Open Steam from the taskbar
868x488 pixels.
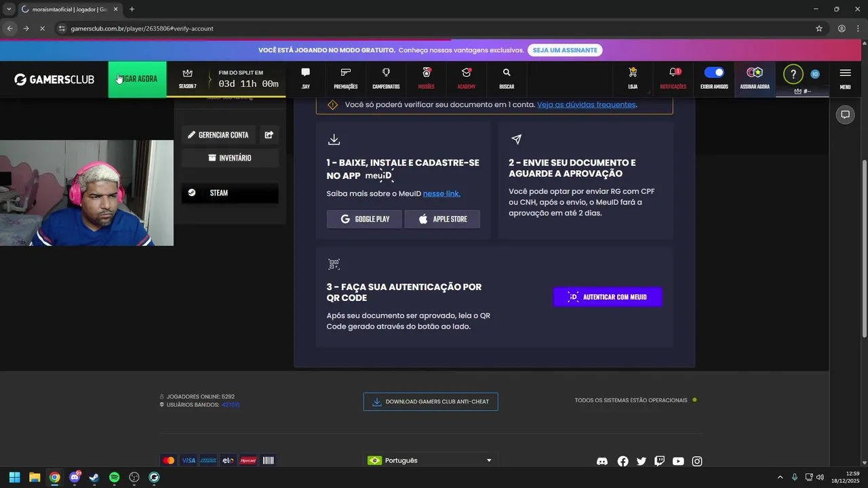[x=94, y=477]
